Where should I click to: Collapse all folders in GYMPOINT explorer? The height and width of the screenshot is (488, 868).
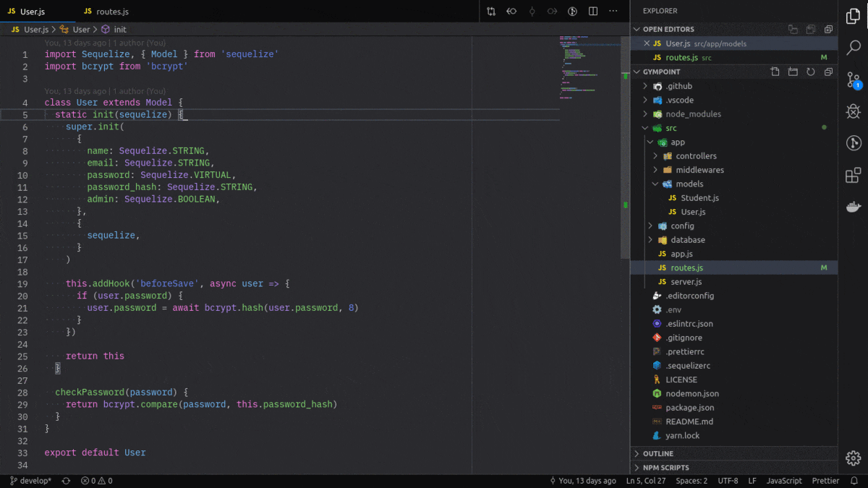pos(828,72)
